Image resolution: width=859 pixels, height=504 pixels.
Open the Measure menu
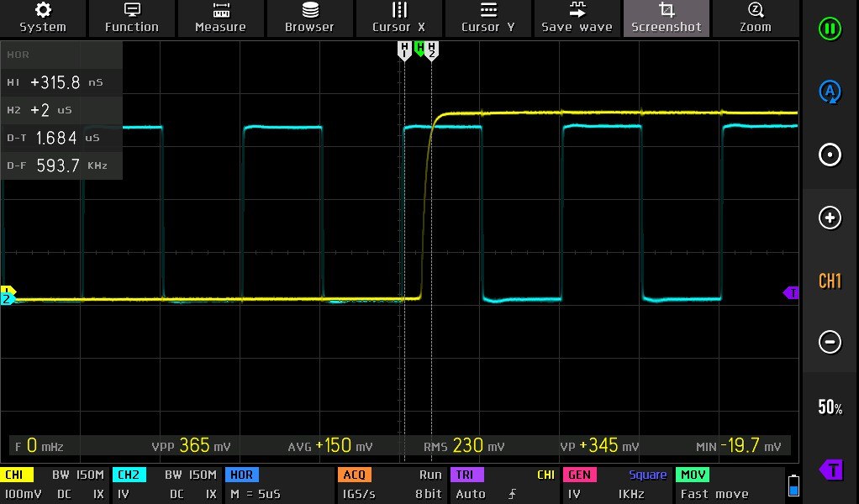pos(221,18)
